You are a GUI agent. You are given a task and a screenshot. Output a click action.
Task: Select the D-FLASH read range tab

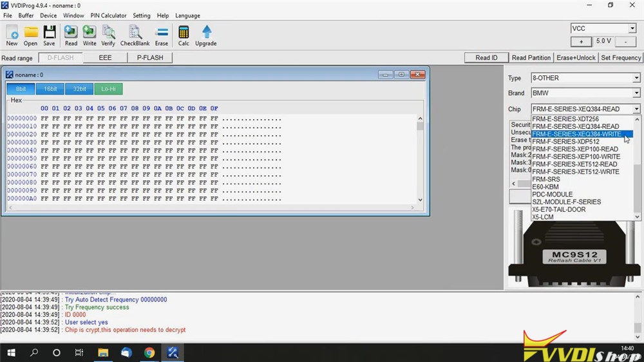click(x=61, y=58)
